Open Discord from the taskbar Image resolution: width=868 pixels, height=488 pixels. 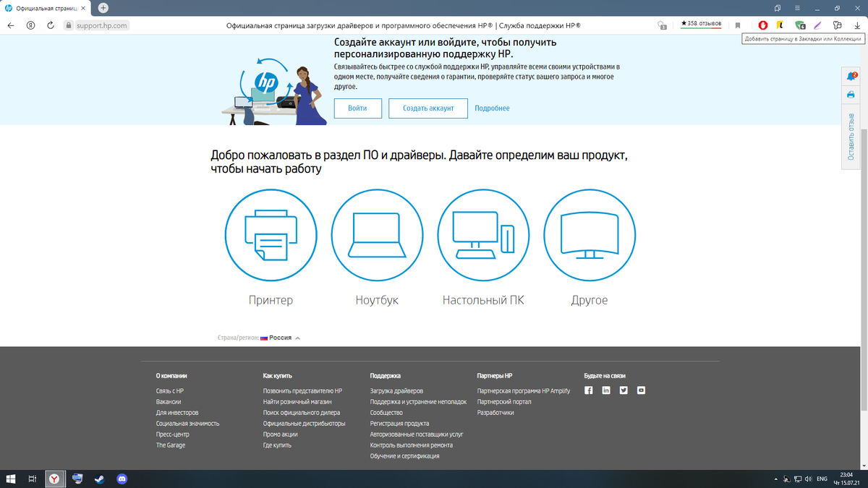122,479
